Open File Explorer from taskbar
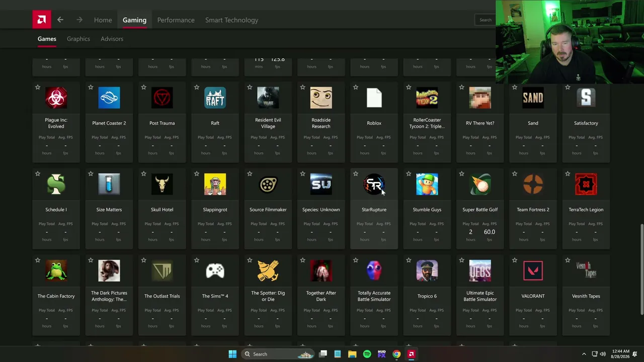This screenshot has height=362, width=644. coord(352,354)
